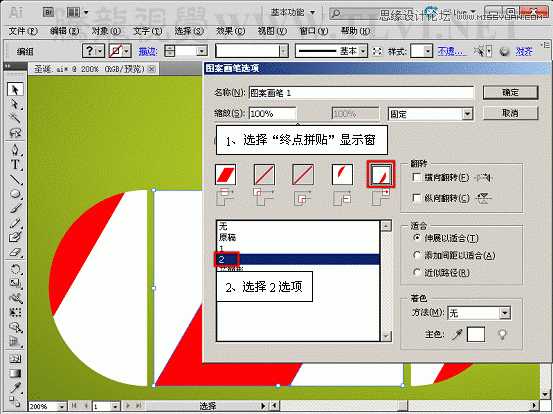Click in the 名称 name input field

point(361,93)
